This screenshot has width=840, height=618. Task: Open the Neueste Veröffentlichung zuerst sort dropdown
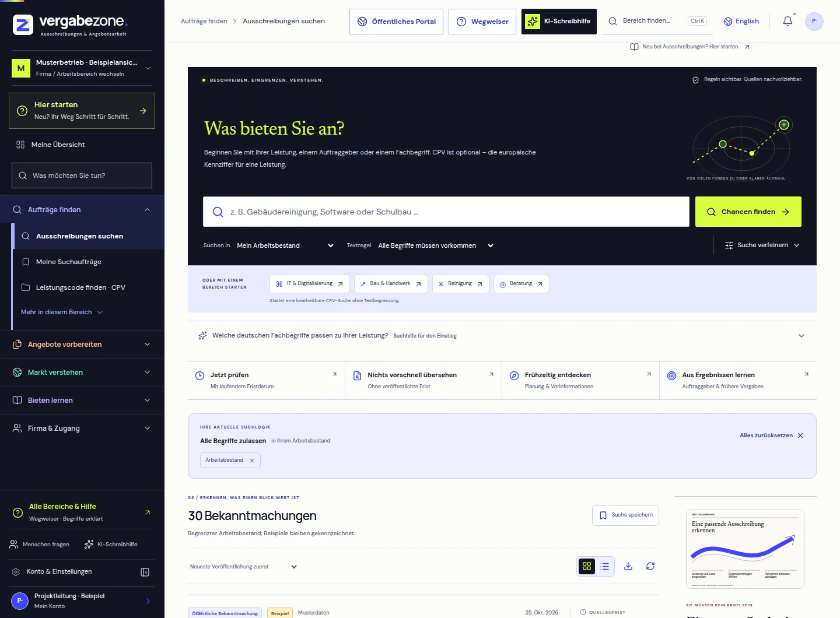243,567
